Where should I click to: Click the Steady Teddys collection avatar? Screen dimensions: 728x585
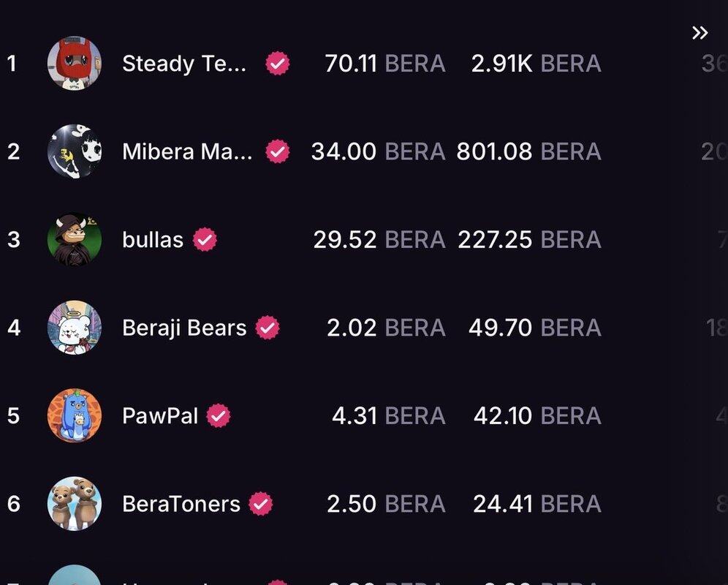point(75,64)
